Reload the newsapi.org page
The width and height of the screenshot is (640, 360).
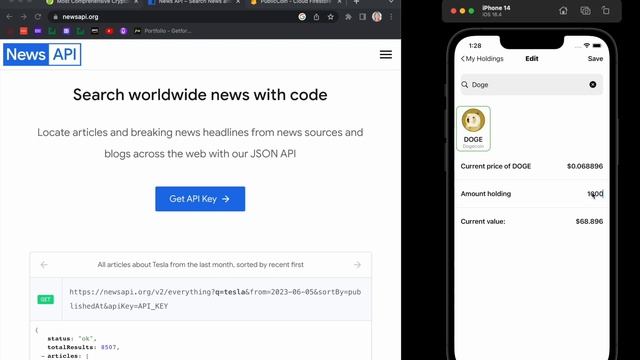click(x=38, y=17)
